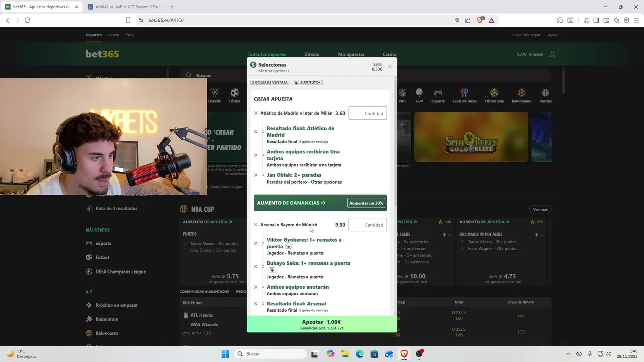Open the Casino tab in bet365 header
This screenshot has height=362, width=644.
(x=389, y=54)
